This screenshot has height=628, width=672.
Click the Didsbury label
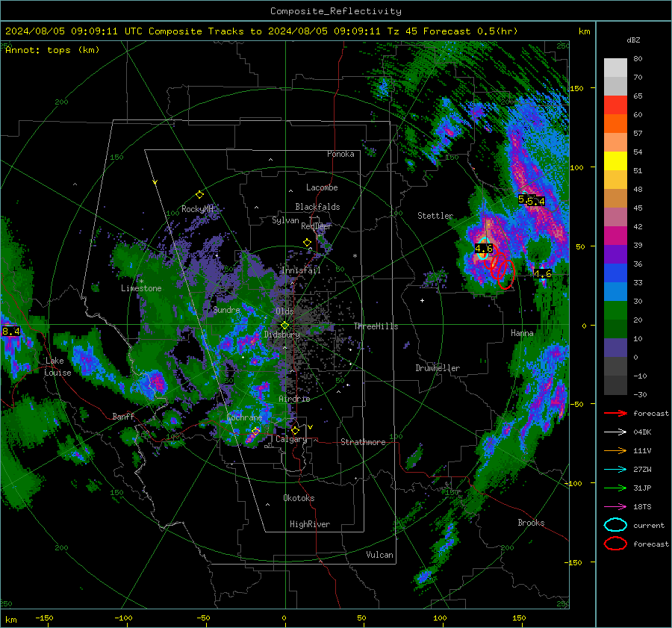tap(282, 335)
